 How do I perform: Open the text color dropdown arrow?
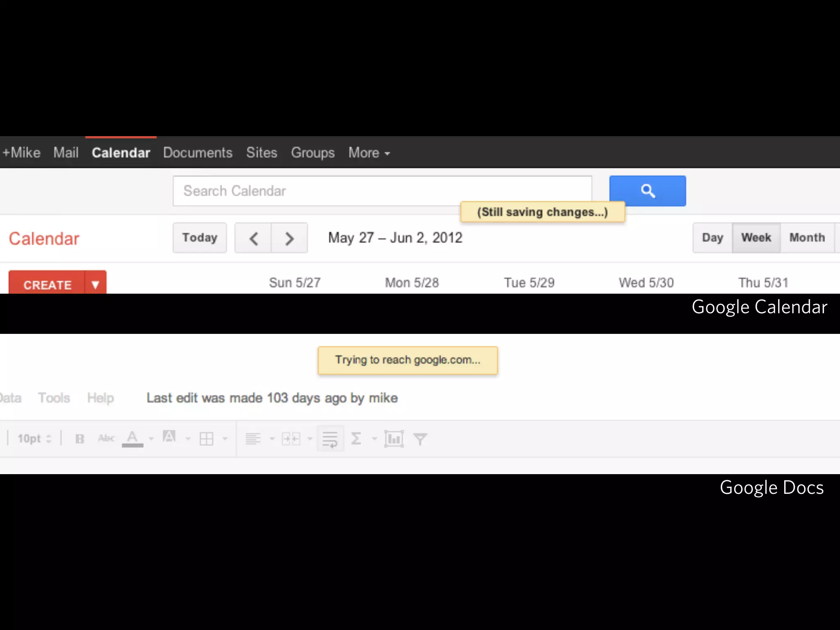click(151, 439)
